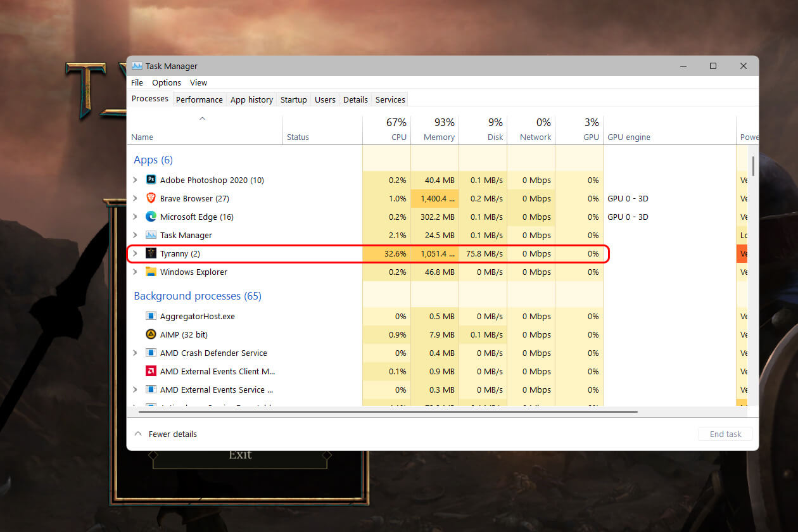Switch to the App history tab
This screenshot has width=798, height=532.
coord(251,99)
